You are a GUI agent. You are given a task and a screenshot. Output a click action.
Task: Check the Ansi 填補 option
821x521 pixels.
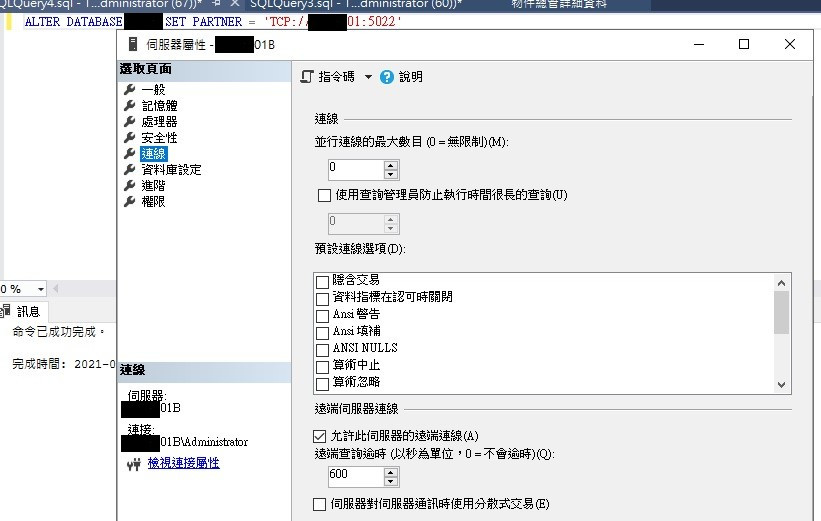pyautogui.click(x=323, y=332)
